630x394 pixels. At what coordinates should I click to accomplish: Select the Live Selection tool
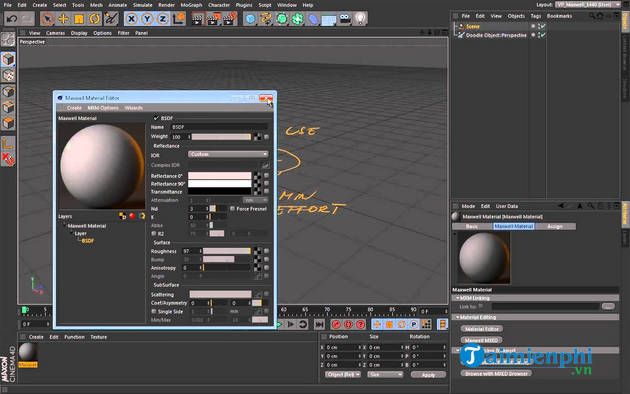[47, 19]
